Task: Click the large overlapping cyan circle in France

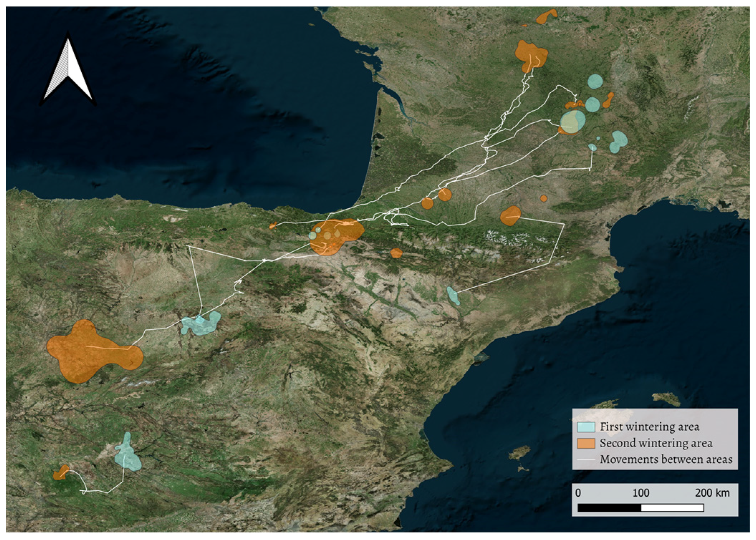Action: (x=573, y=121)
